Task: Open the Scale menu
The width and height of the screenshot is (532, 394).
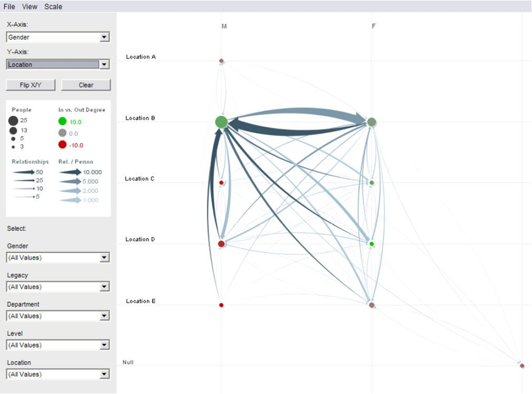Action: click(x=53, y=7)
